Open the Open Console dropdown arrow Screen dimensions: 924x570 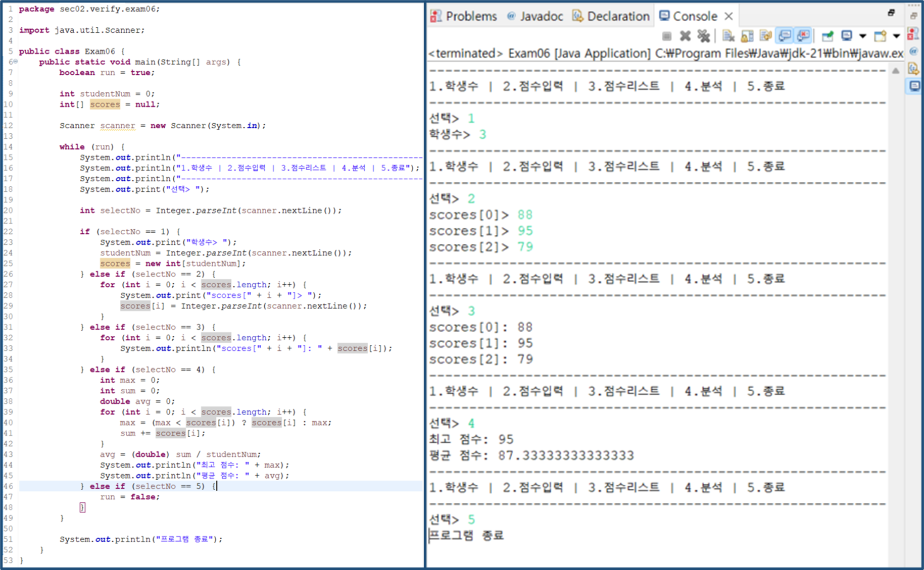(896, 36)
